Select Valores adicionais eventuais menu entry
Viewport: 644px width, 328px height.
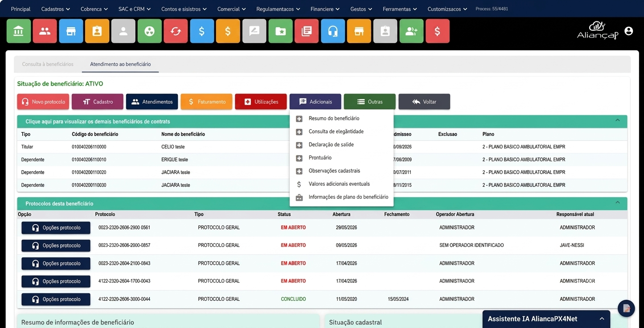[341, 184]
